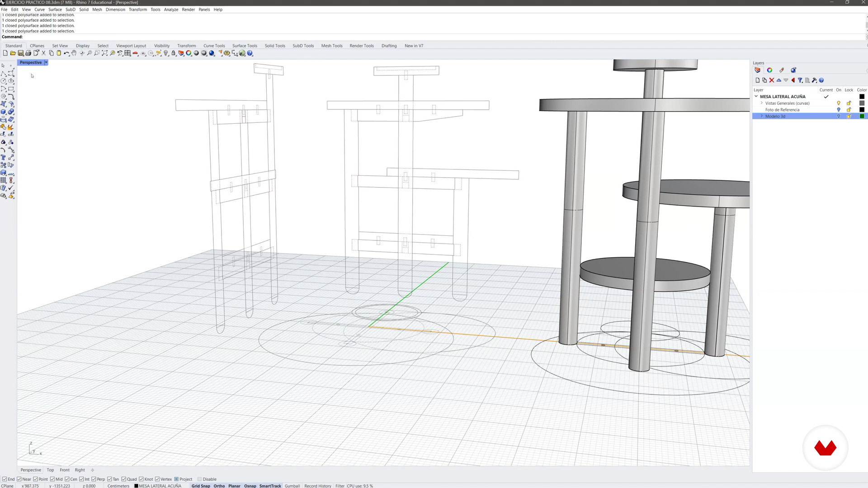Click the Move layer up triangle icon

click(x=778, y=80)
